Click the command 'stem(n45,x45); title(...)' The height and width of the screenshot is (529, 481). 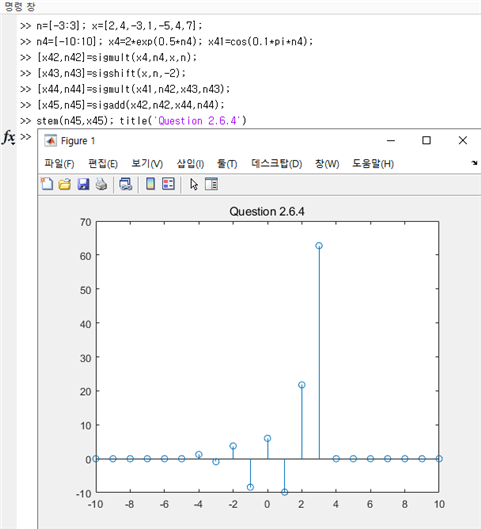pos(142,121)
